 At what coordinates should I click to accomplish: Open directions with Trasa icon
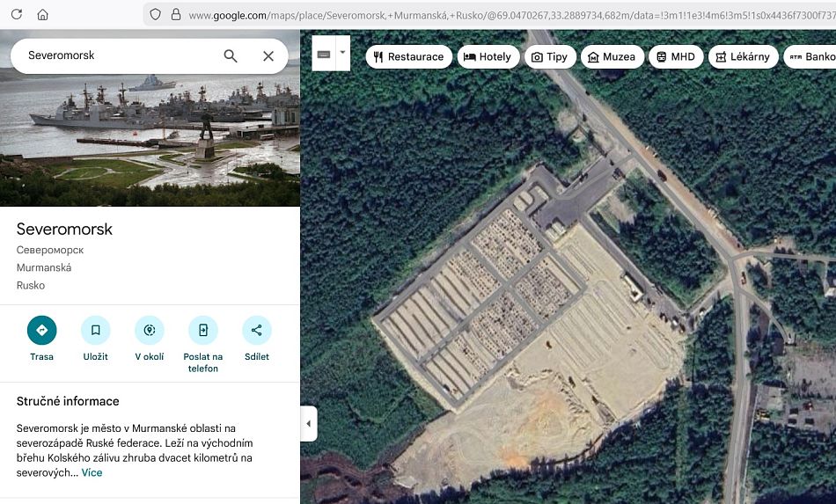point(41,331)
